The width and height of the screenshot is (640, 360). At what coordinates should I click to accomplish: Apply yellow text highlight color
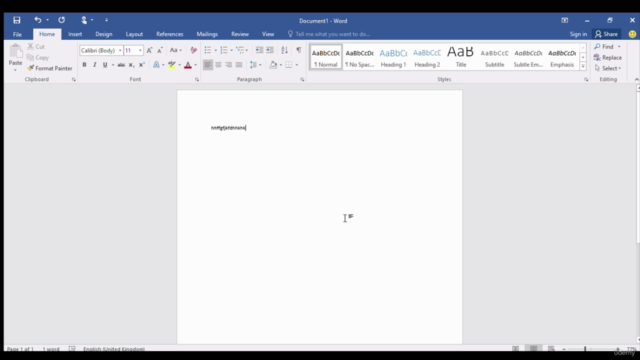click(x=172, y=65)
